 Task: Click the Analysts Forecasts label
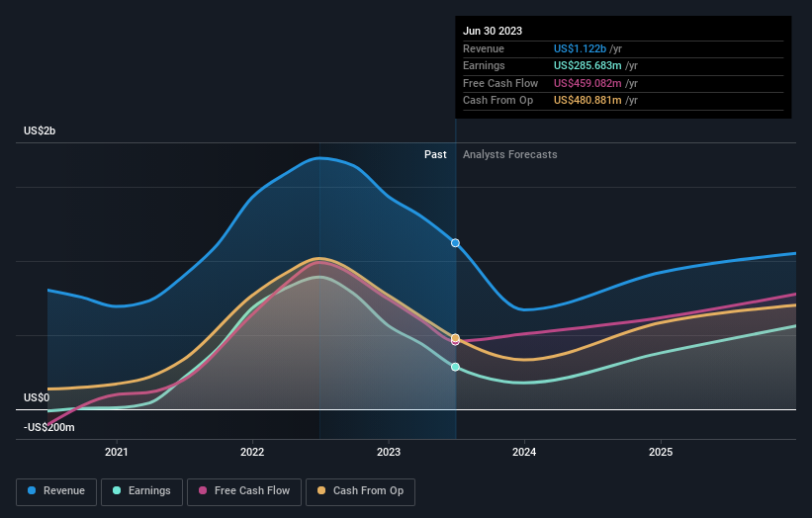pyautogui.click(x=510, y=154)
